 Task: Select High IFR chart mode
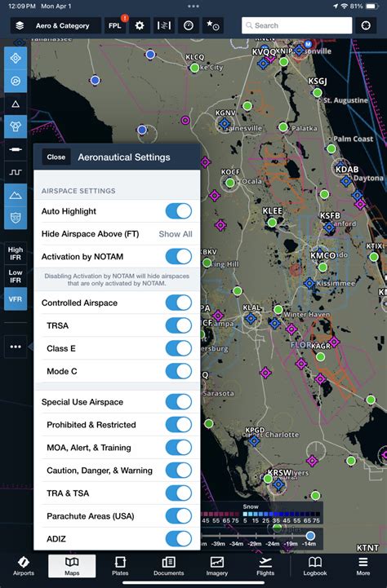16,254
